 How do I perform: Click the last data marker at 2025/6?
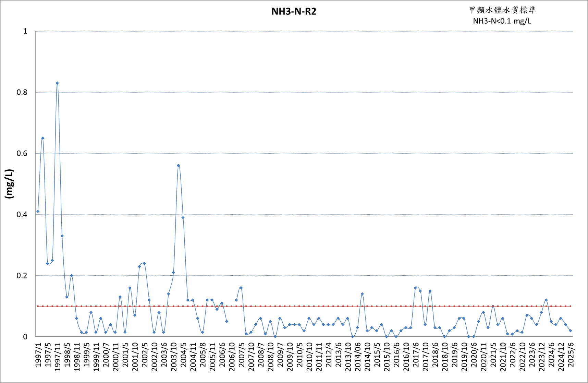[571, 331]
